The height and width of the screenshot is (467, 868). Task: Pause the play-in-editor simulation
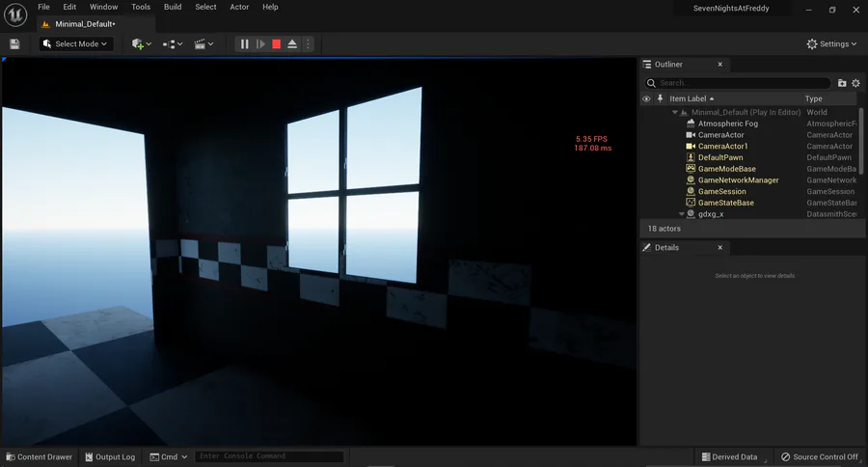pyautogui.click(x=244, y=43)
